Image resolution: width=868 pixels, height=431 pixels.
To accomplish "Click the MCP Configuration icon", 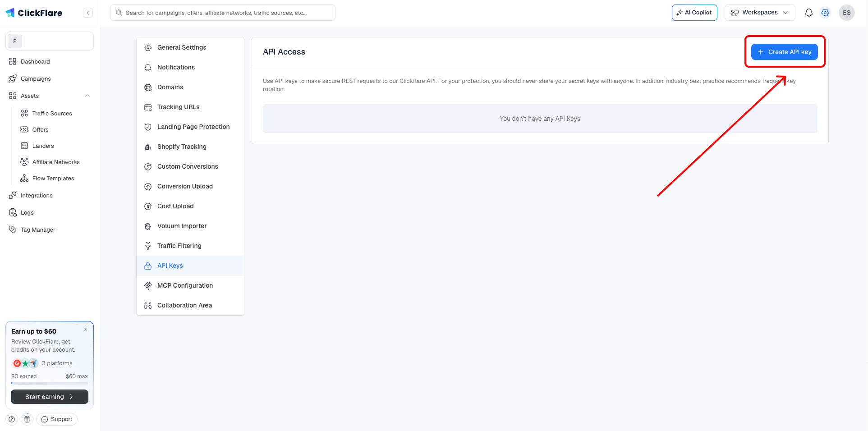I will 148,286.
